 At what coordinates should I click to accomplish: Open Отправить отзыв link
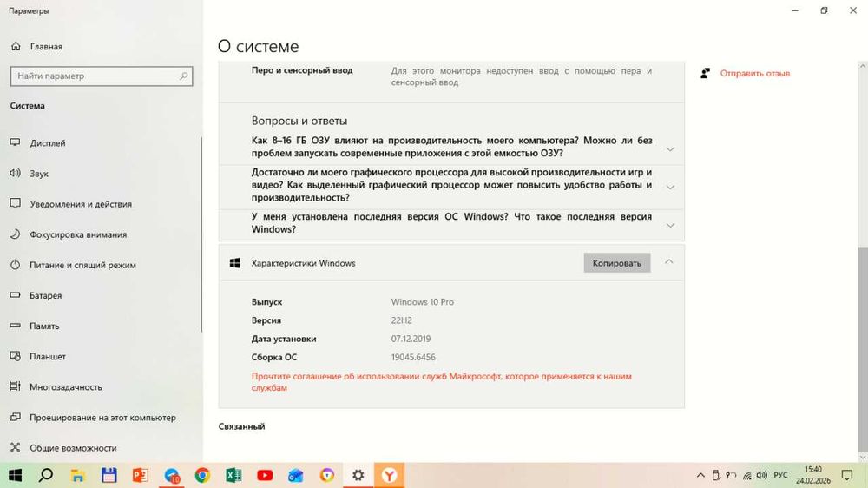pos(754,73)
